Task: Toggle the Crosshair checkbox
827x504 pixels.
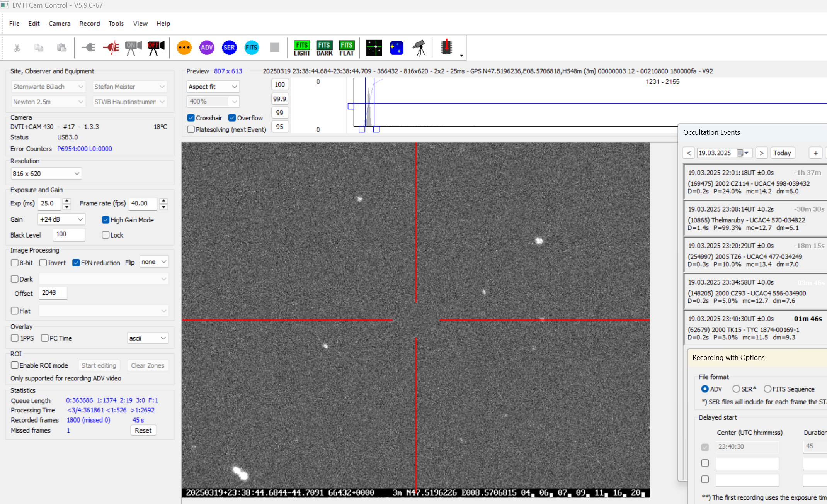Action: pos(191,118)
